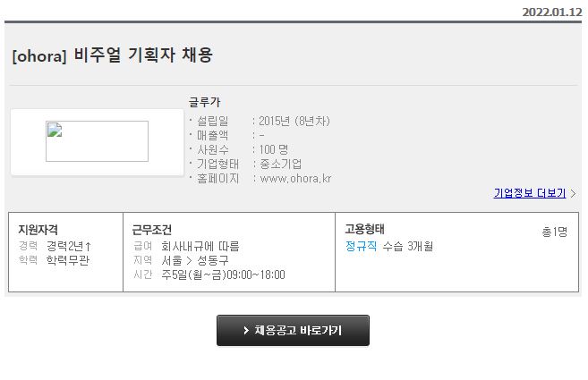This screenshot has width=588, height=380.
Task: Click the 중소기업 company type value
Action: tap(280, 164)
